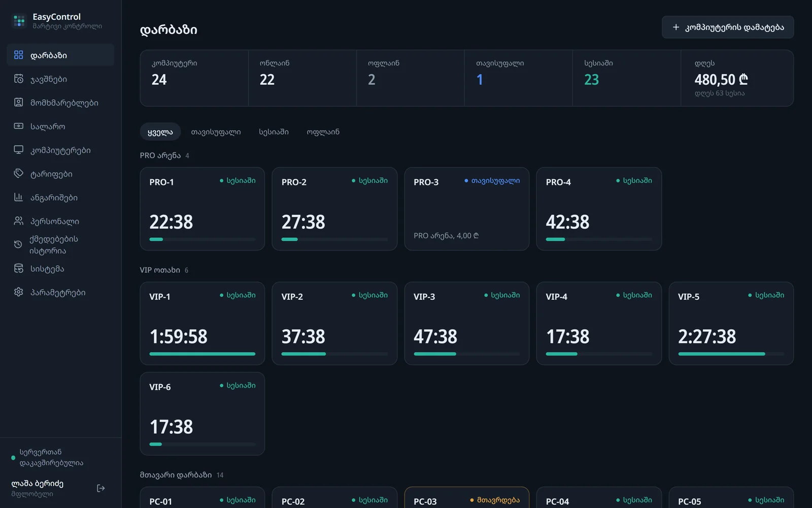Click the მომხმარებლები user icon in sidebar
The image size is (812, 508).
click(x=18, y=103)
